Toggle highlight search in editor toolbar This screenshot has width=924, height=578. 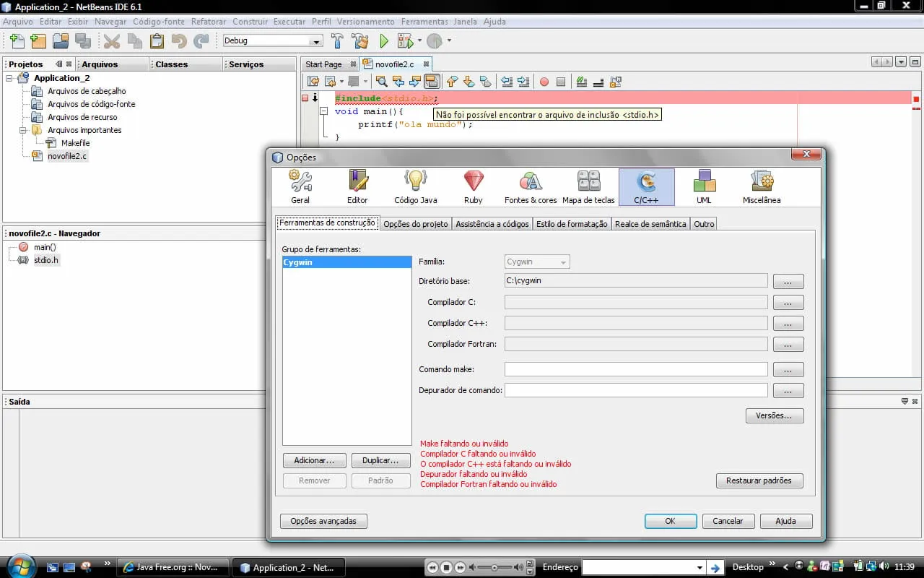click(432, 82)
